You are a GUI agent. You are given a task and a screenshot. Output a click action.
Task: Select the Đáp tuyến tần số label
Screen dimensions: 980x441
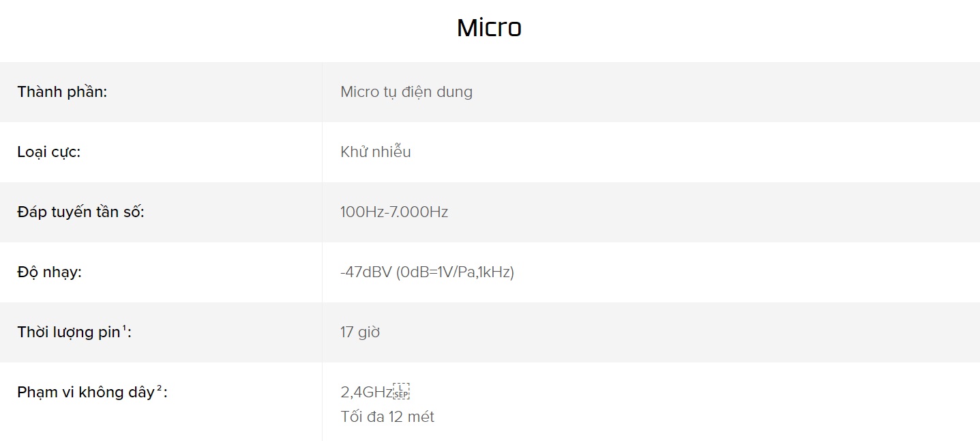coord(80,212)
